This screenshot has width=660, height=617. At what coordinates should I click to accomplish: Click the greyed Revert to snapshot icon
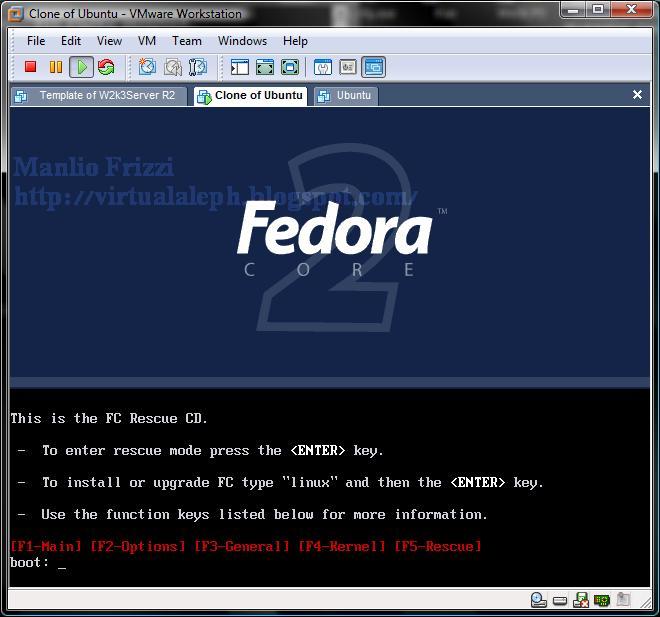pyautogui.click(x=173, y=67)
